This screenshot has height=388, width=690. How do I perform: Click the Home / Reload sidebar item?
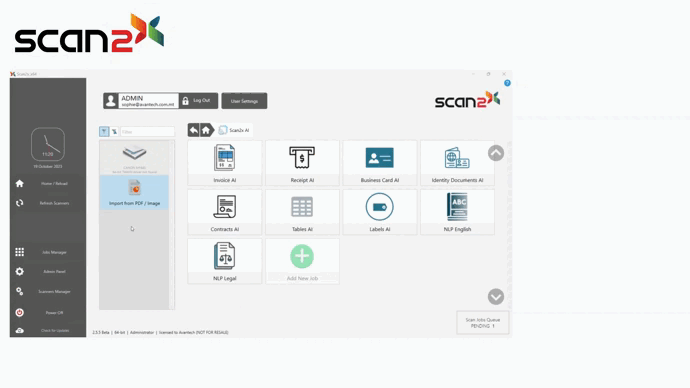(48, 183)
